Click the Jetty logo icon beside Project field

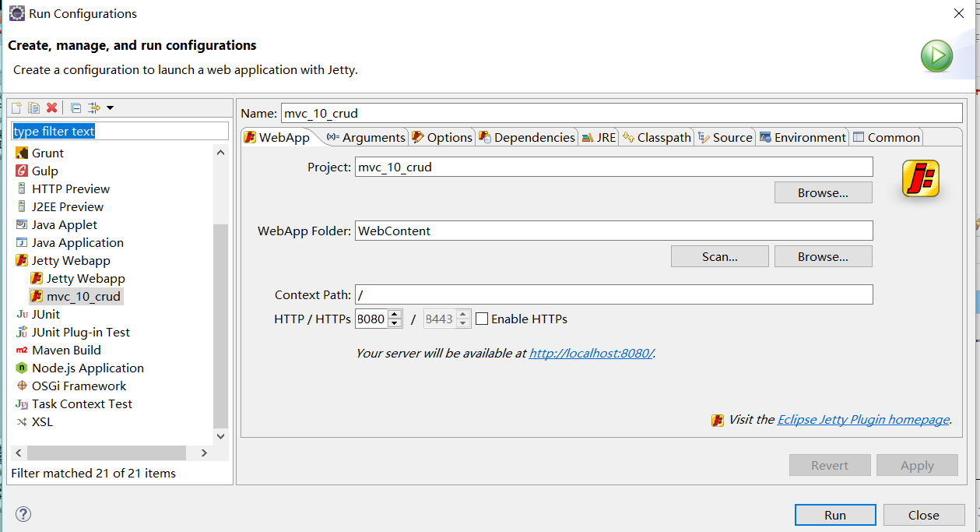click(920, 178)
